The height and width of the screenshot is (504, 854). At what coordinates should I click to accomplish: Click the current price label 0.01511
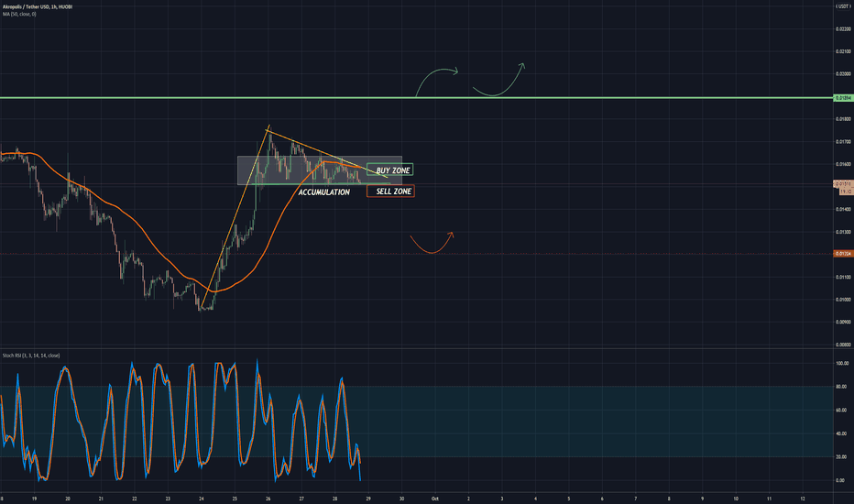[x=843, y=184]
